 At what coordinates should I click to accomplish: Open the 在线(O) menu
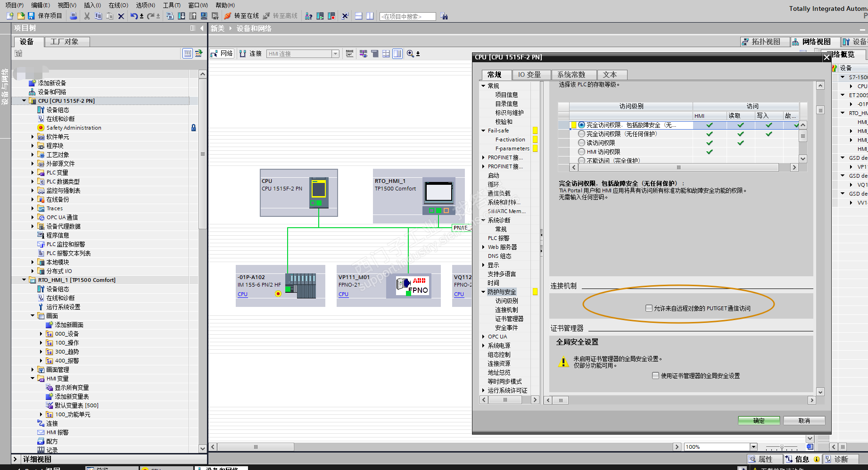click(118, 5)
